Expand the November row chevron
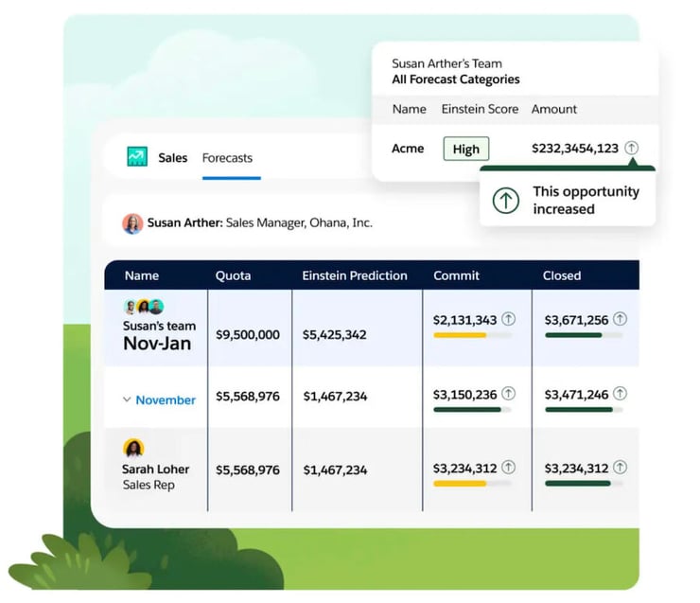The width and height of the screenshot is (700, 603). (x=127, y=399)
